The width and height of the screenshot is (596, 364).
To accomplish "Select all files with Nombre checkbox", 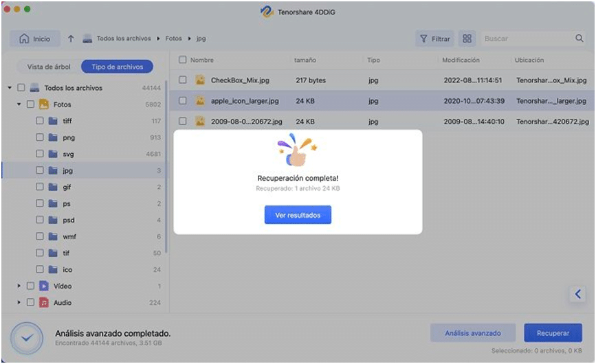I will (183, 60).
